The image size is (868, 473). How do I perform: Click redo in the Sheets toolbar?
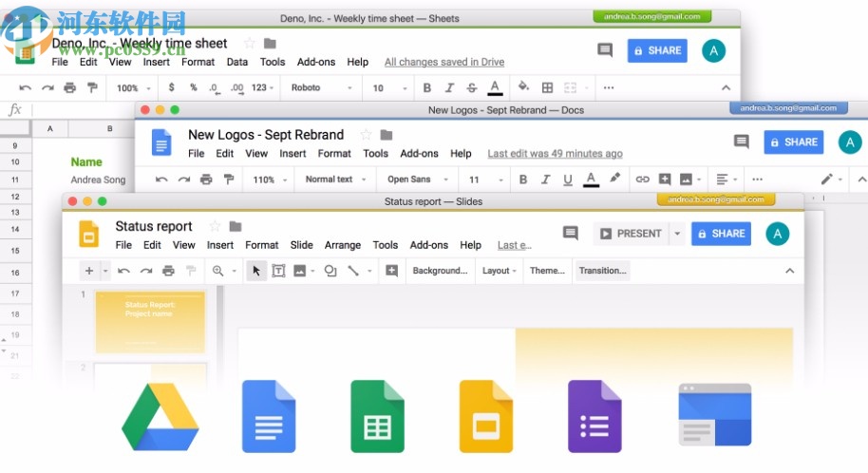click(x=48, y=87)
